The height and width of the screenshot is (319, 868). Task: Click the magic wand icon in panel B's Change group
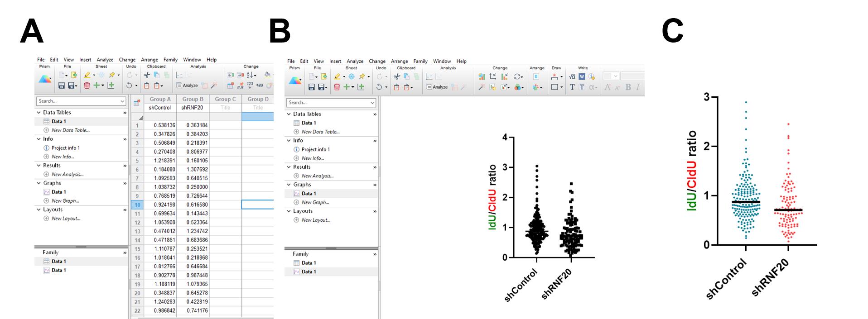(x=482, y=87)
